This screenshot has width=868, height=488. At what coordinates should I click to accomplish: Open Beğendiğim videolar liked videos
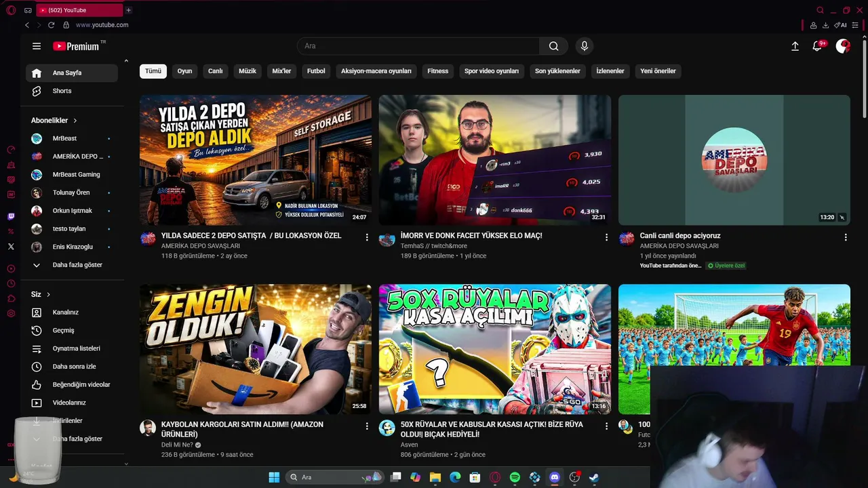(72, 385)
